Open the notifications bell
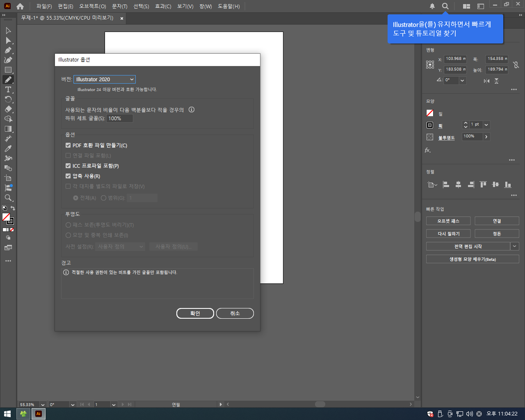The image size is (525, 420). [x=432, y=6]
